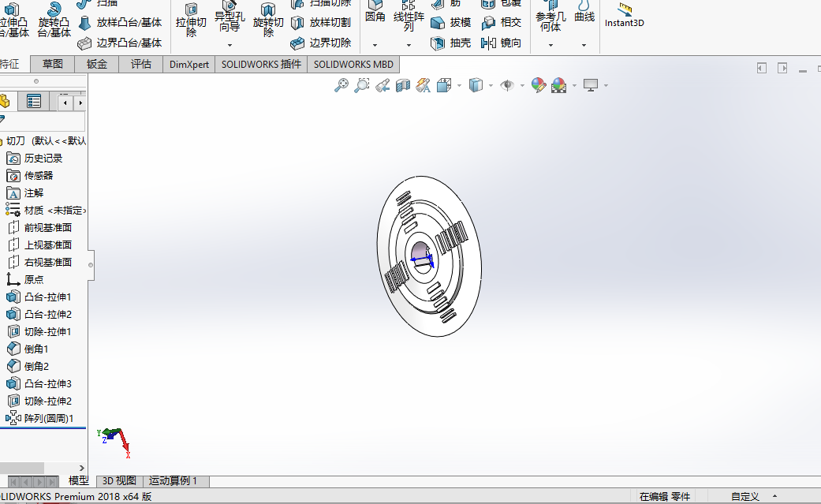Open the 曲线 (Curves) dropdown arrow
Image resolution: width=821 pixels, height=504 pixels.
pos(584,45)
